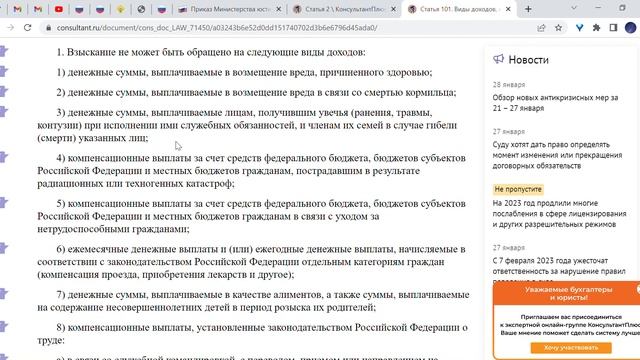Open news 'Суду хотят дать право определять'
The height and width of the screenshot is (360, 640).
557,155
